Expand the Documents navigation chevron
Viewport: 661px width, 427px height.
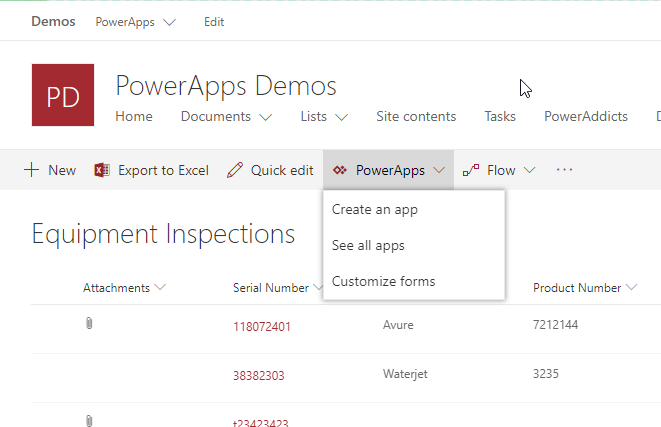pyautogui.click(x=266, y=117)
